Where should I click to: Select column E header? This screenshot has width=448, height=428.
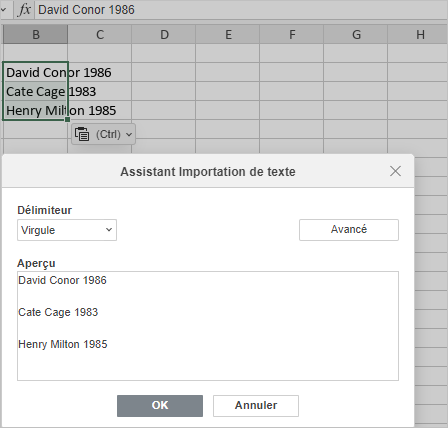point(228,34)
